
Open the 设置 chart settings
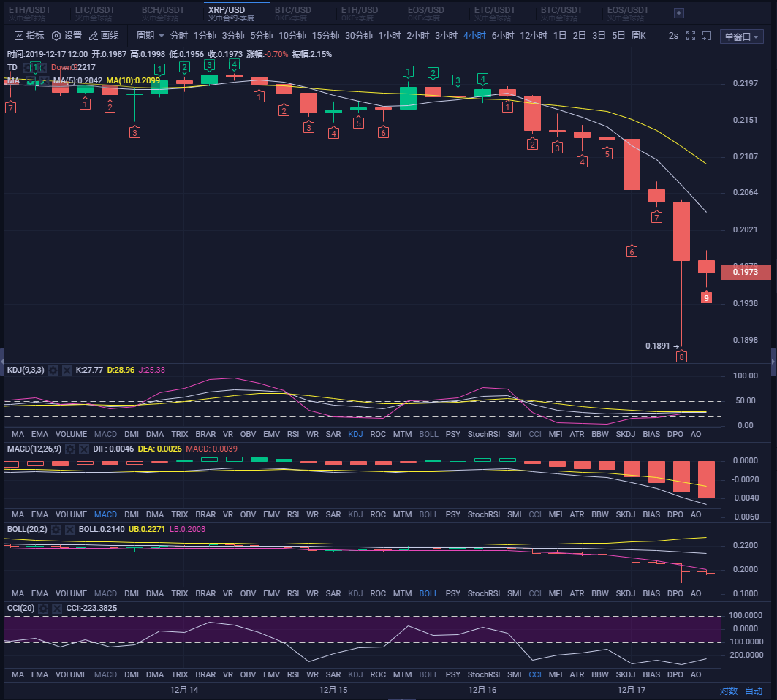point(68,35)
